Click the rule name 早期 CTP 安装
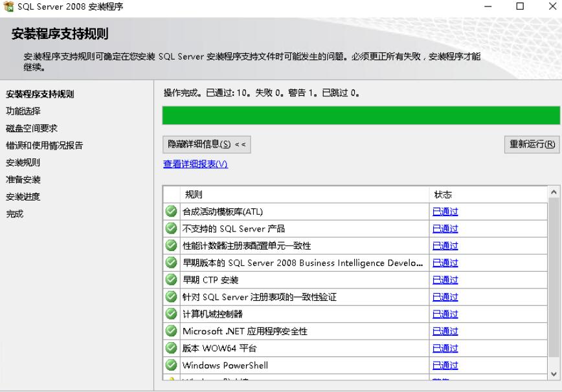The image size is (562, 392). pos(210,280)
